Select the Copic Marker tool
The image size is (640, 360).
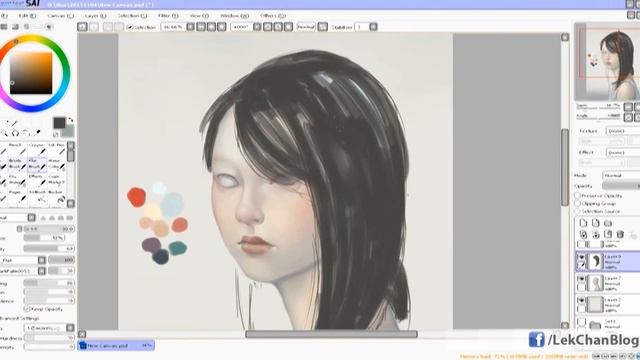(56, 180)
